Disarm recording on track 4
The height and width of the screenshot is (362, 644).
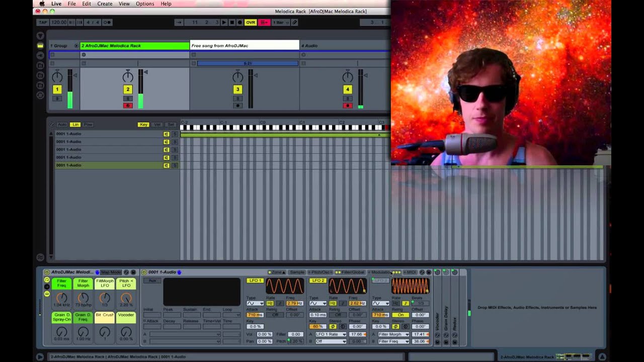348,106
